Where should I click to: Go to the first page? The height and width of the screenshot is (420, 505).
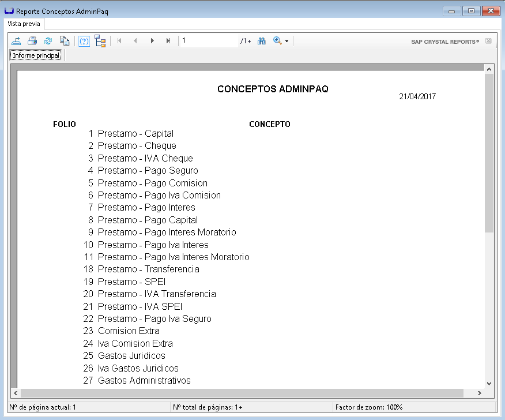119,41
